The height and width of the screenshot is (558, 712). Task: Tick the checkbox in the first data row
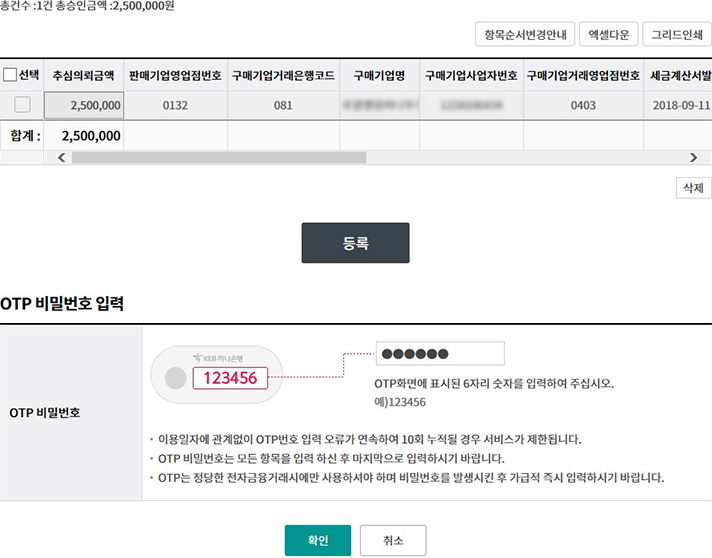(22, 105)
